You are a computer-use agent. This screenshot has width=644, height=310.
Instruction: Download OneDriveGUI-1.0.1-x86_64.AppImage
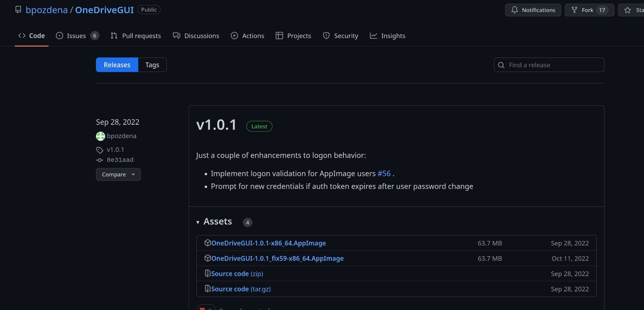pyautogui.click(x=268, y=243)
